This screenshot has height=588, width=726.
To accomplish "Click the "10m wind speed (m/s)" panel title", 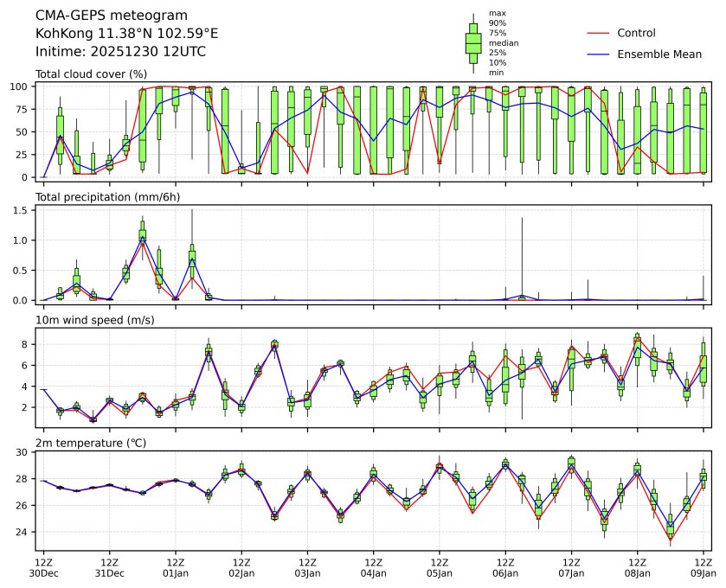I will pos(94,321).
